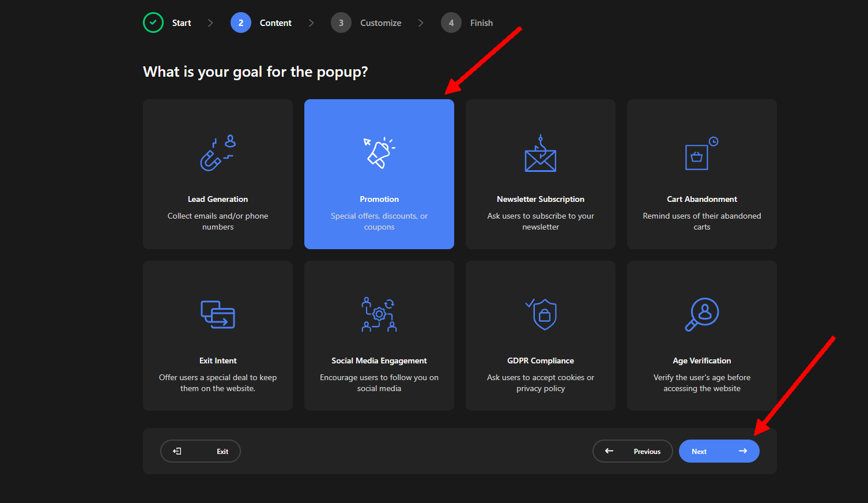Click the Exit button label
Image resolution: width=868 pixels, height=503 pixels.
click(x=222, y=452)
